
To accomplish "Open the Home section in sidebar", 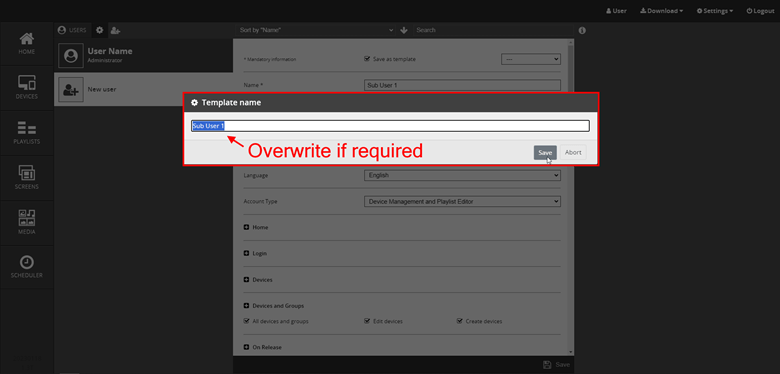I will 26,43.
